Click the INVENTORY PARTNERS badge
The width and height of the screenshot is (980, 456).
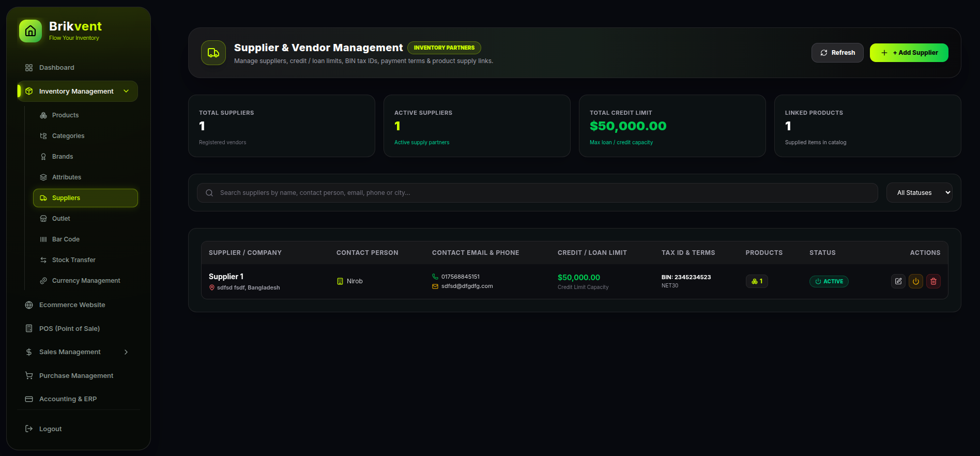pyautogui.click(x=444, y=48)
